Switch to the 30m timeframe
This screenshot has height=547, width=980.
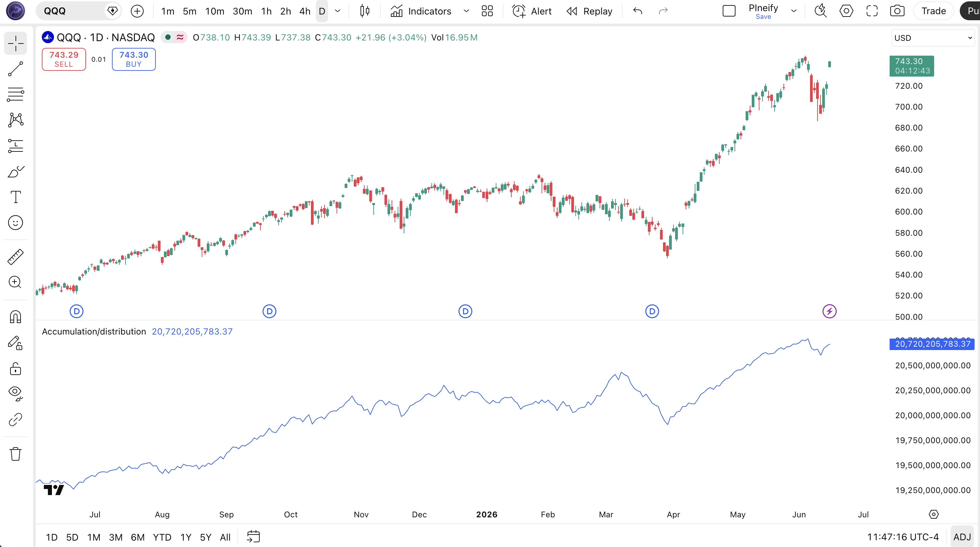click(242, 11)
